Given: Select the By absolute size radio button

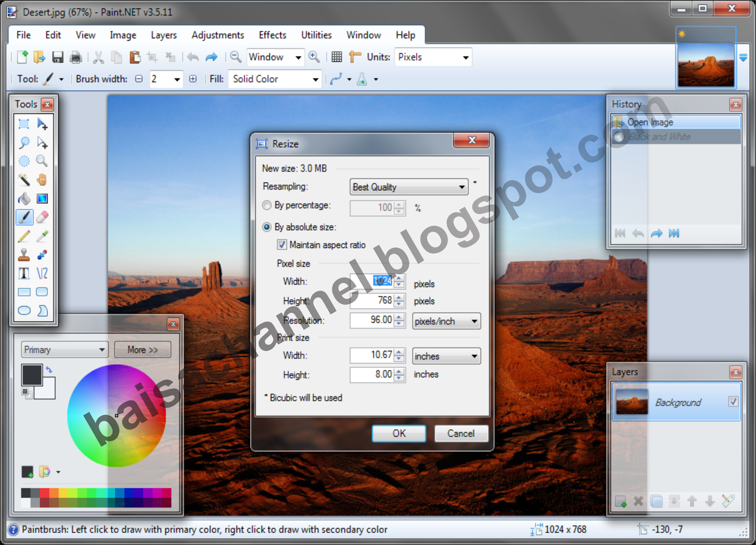Looking at the screenshot, I should point(267,227).
